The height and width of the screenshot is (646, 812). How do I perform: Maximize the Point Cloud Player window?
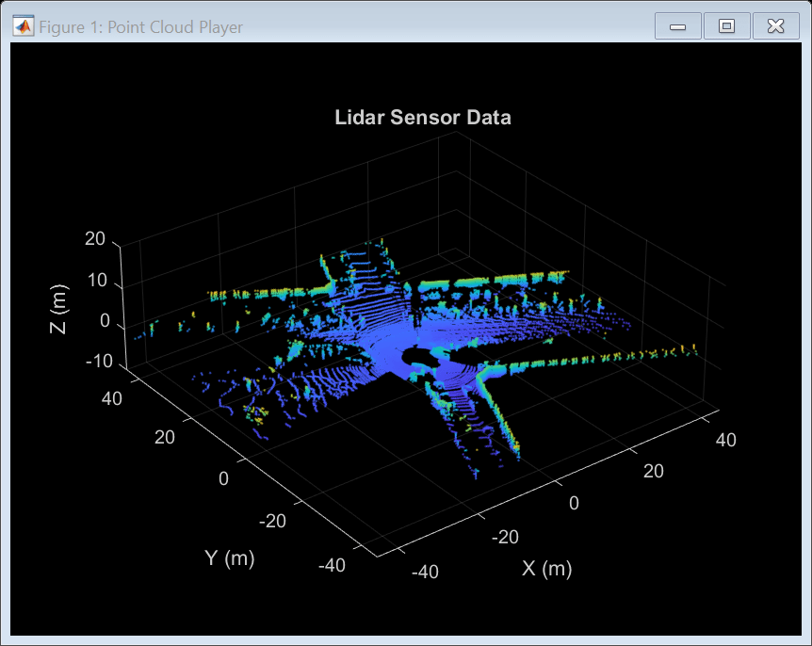(x=726, y=25)
